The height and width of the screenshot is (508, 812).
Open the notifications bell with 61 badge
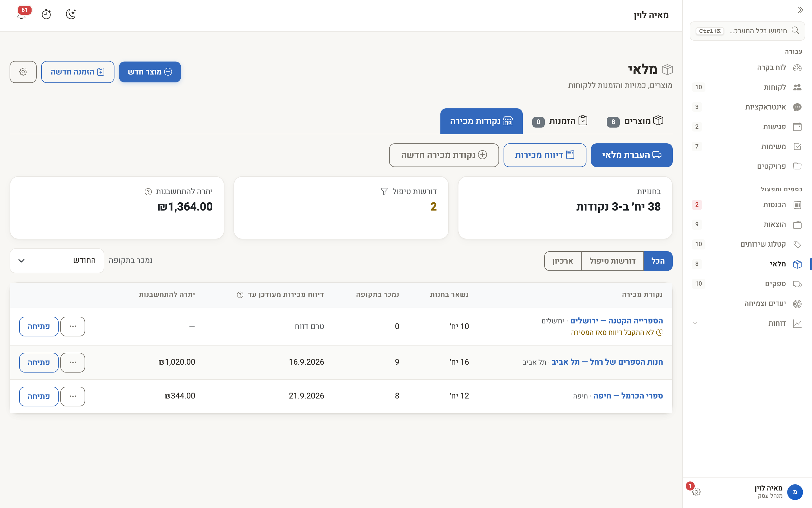22,14
